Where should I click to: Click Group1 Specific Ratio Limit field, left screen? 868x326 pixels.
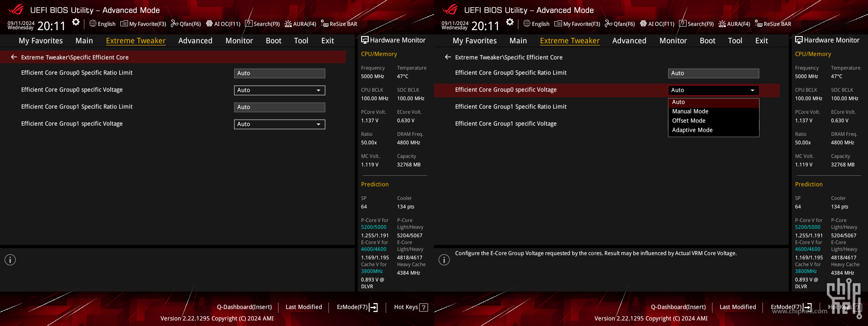tap(280, 107)
